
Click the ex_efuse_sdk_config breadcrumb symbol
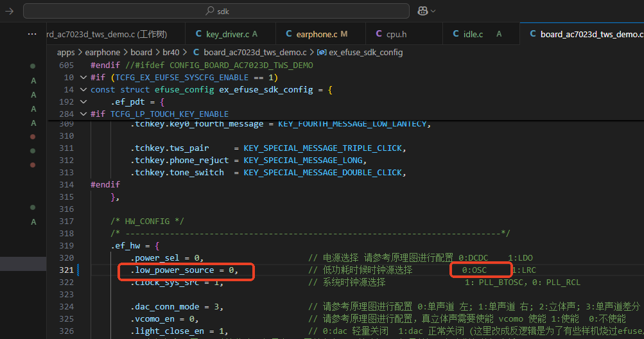(x=365, y=53)
